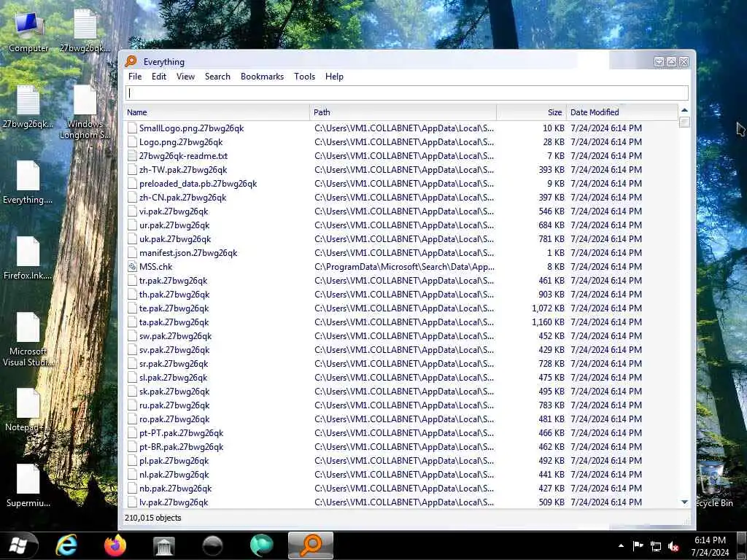Click the file icon of SmallLogo.png.27bwg26qk

[133, 128]
